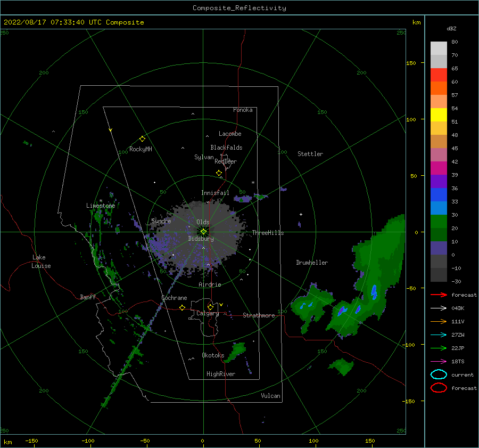This screenshot has height=448, width=479.
Task: Select the cyan 27ZW arrow icon
Action: (x=439, y=335)
